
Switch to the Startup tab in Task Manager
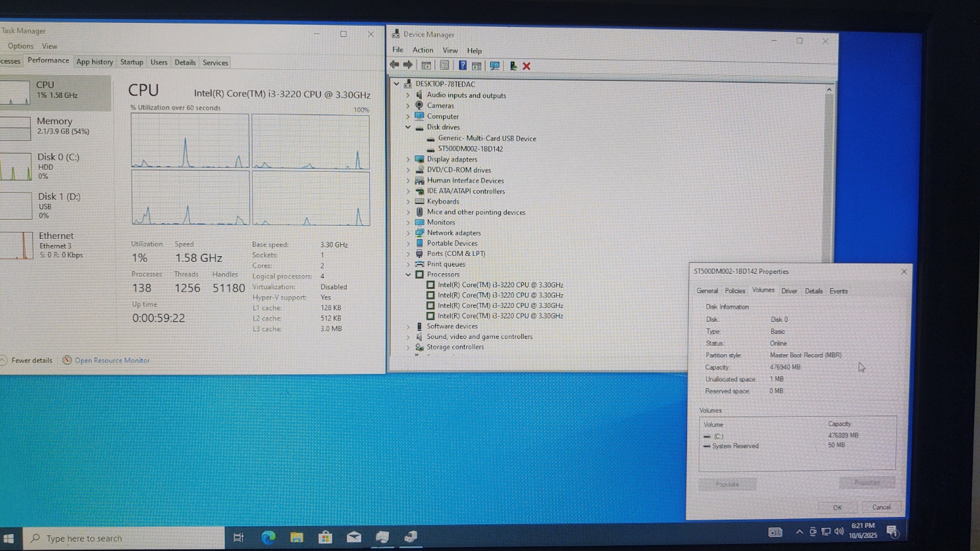point(132,63)
